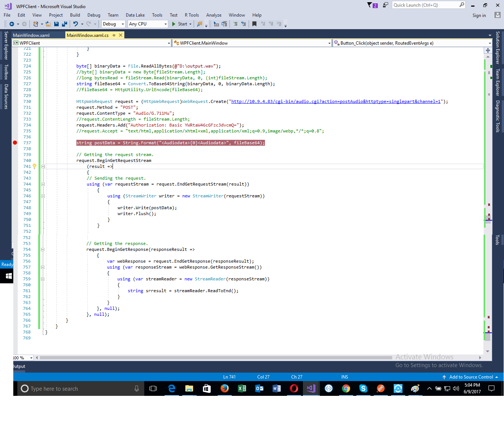504x432 pixels.
Task: Click the Navigate Backward arrow icon
Action: [12, 24]
